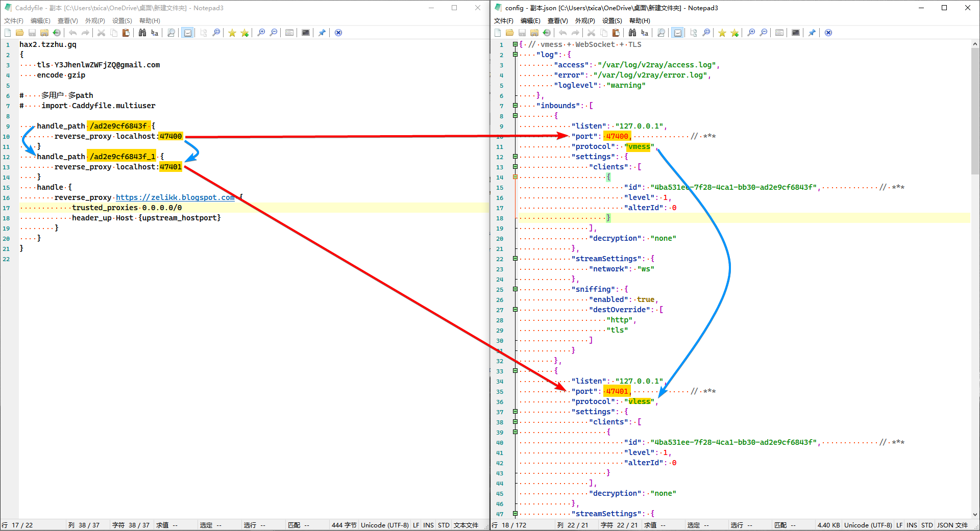Click the Find binoculars icon in the Caddyfile window
The image size is (980, 531).
point(142,33)
